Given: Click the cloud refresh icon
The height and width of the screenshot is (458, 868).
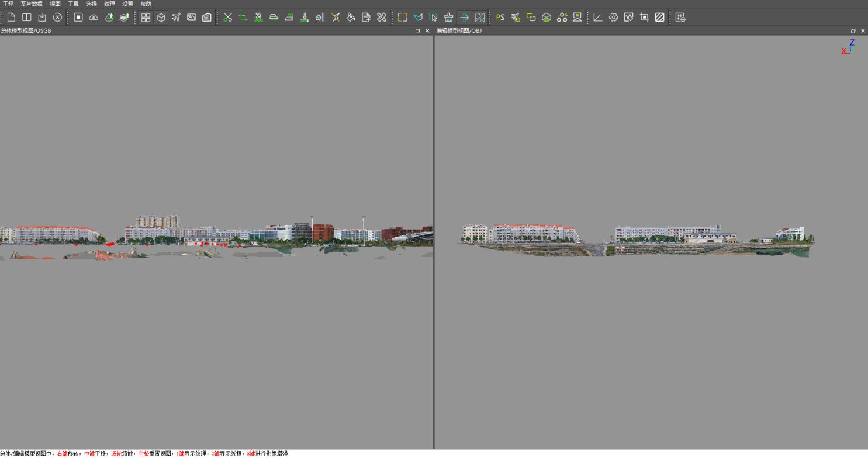Looking at the screenshot, I should pos(94,18).
